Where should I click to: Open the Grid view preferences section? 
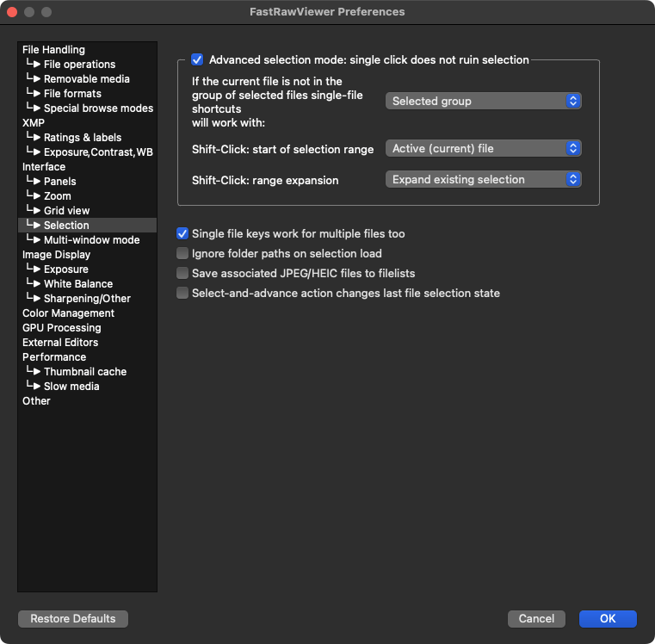(x=66, y=211)
